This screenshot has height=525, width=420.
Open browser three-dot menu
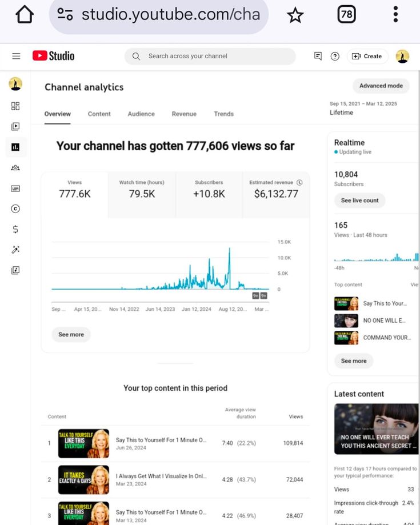coord(395,14)
